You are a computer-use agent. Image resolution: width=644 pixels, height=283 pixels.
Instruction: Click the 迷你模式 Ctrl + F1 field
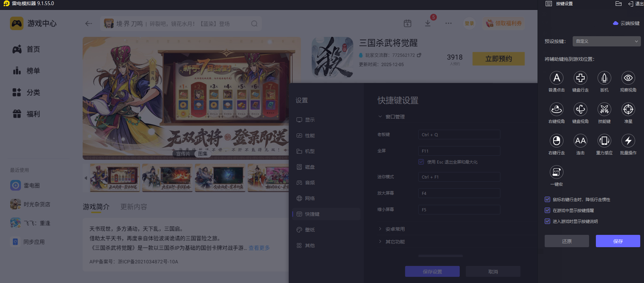459,177
